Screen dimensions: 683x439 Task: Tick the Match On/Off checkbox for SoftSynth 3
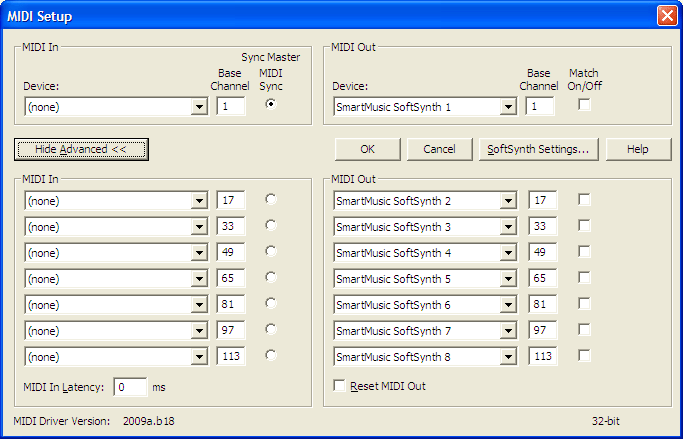coord(584,226)
